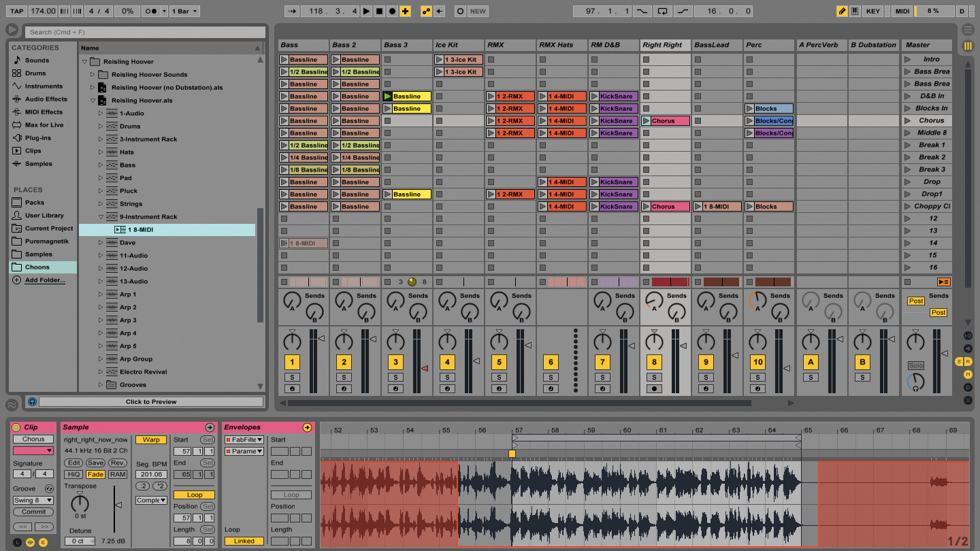Open the Swing 8 groove chooser
980x551 pixels.
pos(33,500)
